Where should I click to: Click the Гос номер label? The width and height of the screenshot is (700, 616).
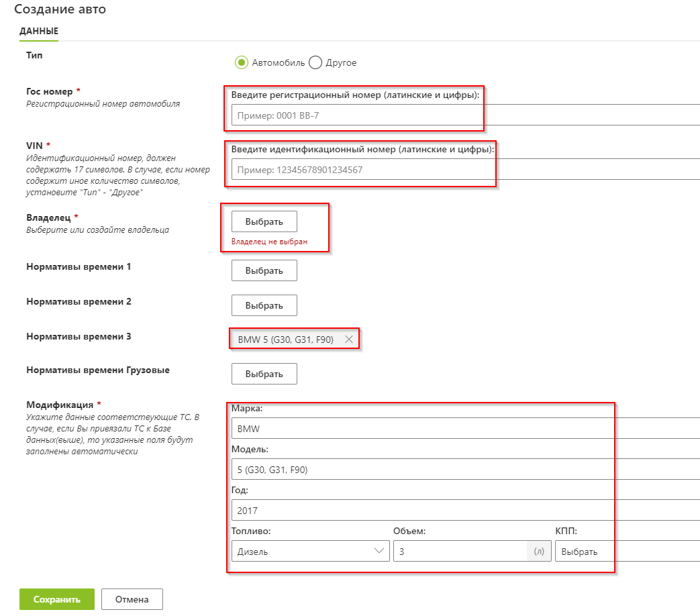pos(50,91)
